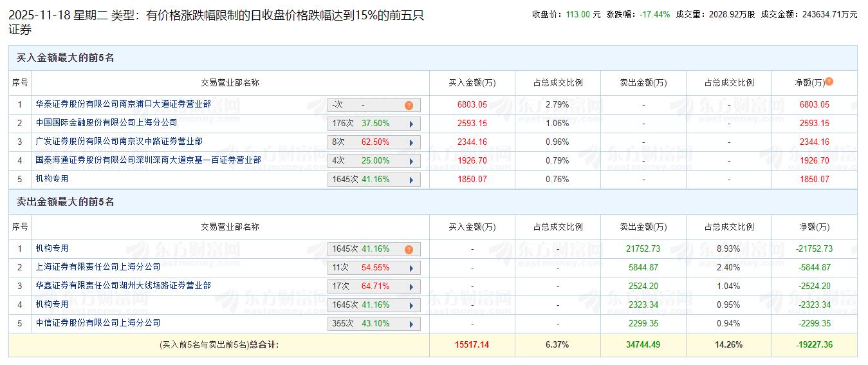Expand stats for 华鑫证券 湖州大线场路 row

411,286
